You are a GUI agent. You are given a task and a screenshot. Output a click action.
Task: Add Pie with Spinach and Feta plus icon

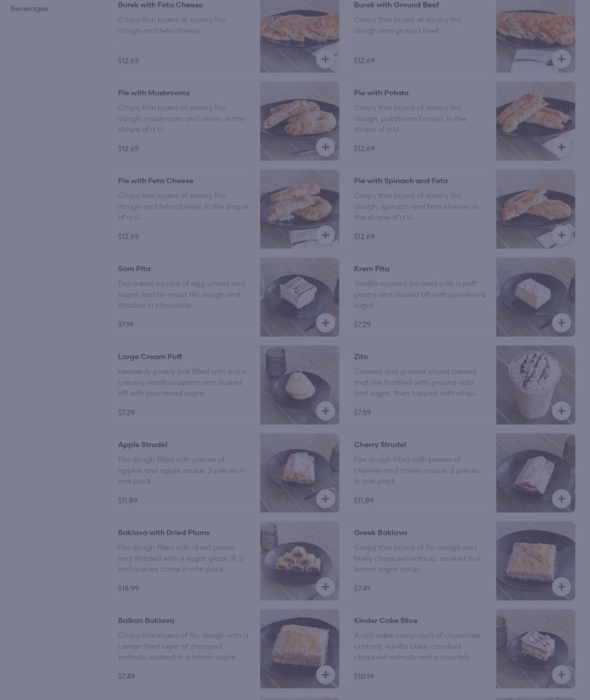point(562,235)
